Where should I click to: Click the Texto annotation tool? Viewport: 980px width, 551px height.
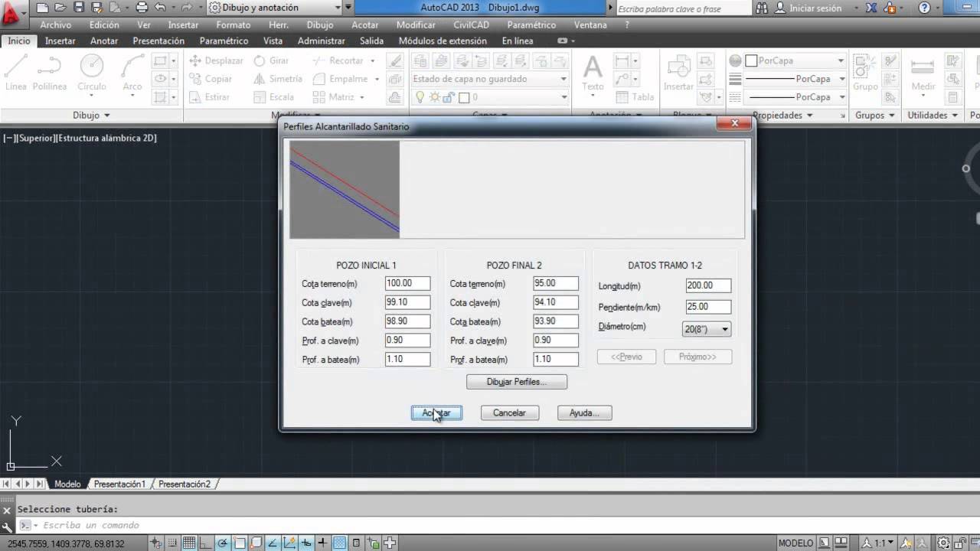pos(593,73)
